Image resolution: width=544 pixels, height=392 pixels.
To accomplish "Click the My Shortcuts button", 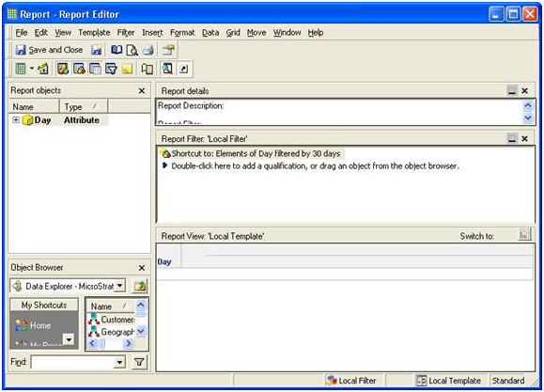I will tap(44, 305).
